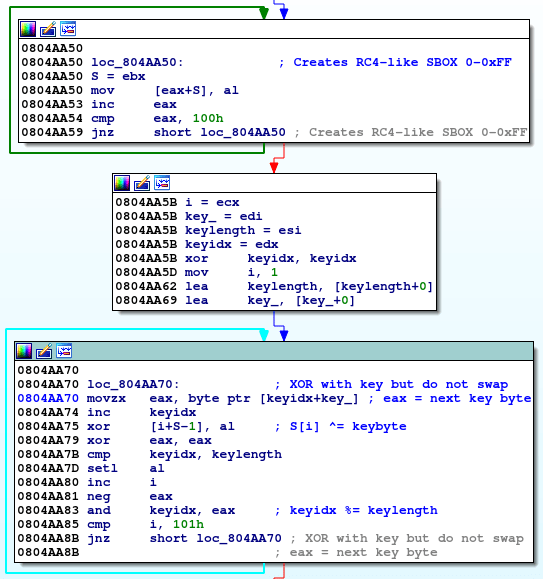The height and width of the screenshot is (579, 543).
Task: Open the edit-node pencil icon in top block
Action: (x=48, y=29)
